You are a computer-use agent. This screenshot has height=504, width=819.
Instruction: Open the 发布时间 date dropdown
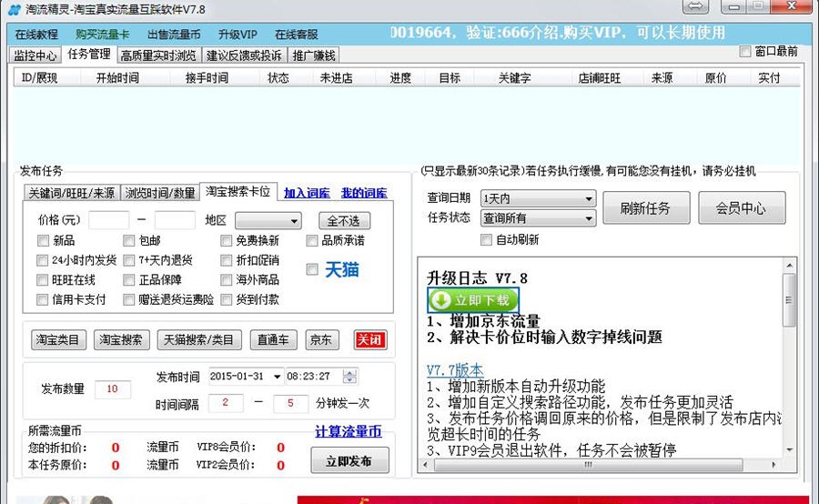point(277,377)
